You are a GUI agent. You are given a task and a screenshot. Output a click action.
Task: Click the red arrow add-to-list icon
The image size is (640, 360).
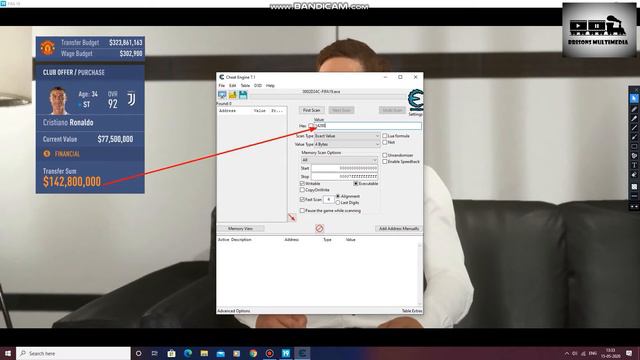(x=292, y=218)
